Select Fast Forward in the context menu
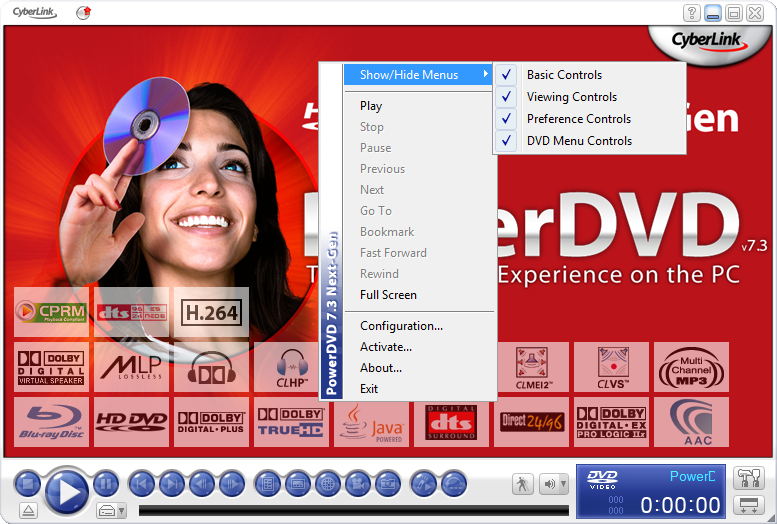This screenshot has height=524, width=777. tap(419, 253)
